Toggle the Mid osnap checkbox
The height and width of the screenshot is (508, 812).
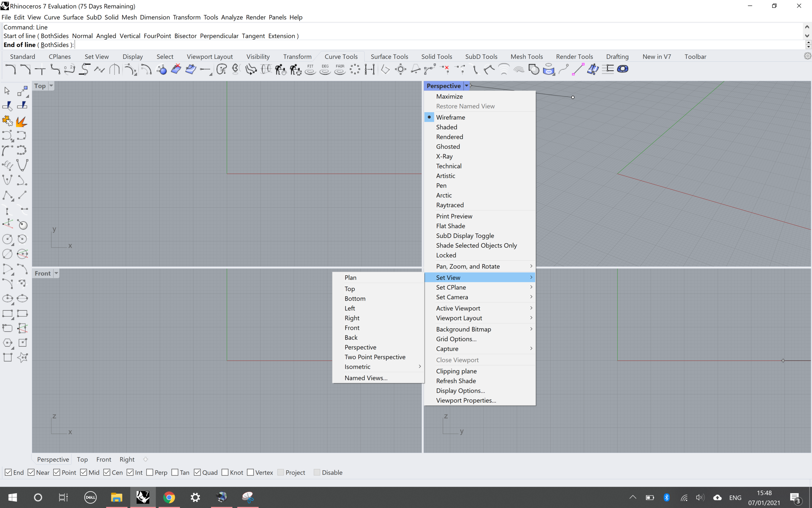click(83, 472)
